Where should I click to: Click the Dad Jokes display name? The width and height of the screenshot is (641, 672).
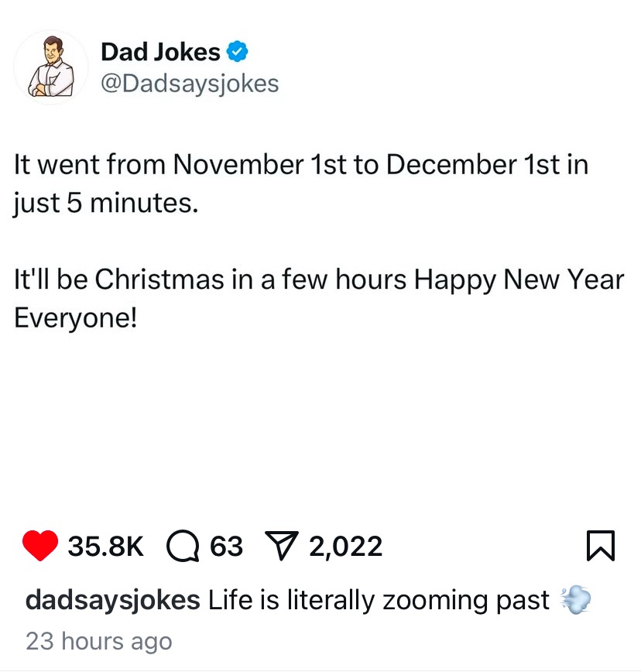[x=160, y=53]
